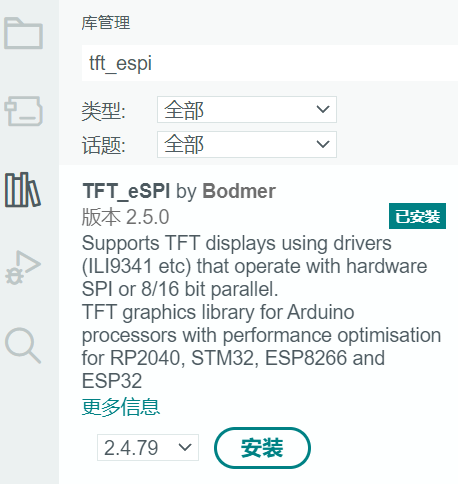Click the 安装 install button
458x484 pixels.
[262, 448]
